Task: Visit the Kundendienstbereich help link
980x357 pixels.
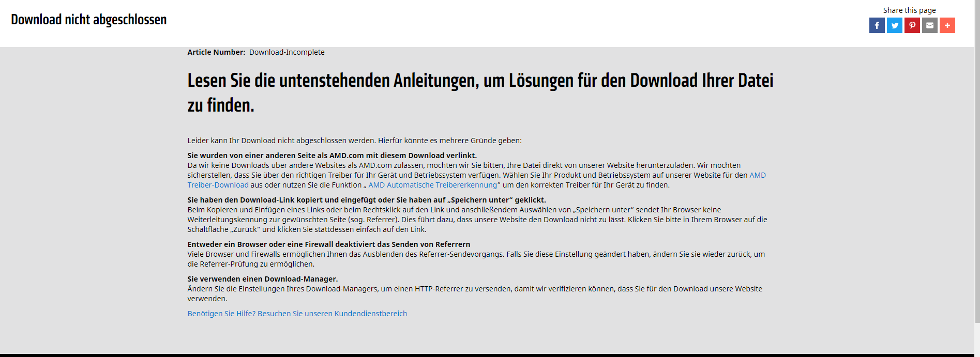Action: tap(297, 314)
